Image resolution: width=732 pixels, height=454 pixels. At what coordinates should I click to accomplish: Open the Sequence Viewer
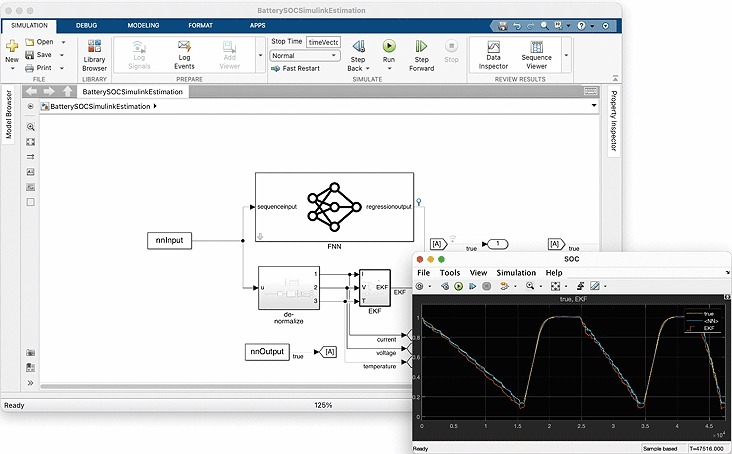pyautogui.click(x=536, y=55)
